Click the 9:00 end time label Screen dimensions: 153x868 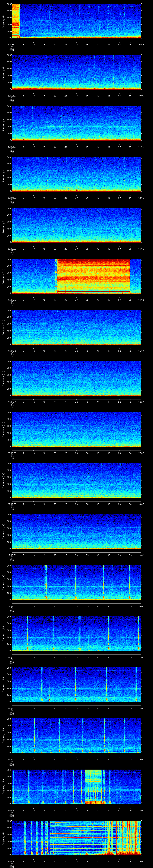[x=141, y=44]
